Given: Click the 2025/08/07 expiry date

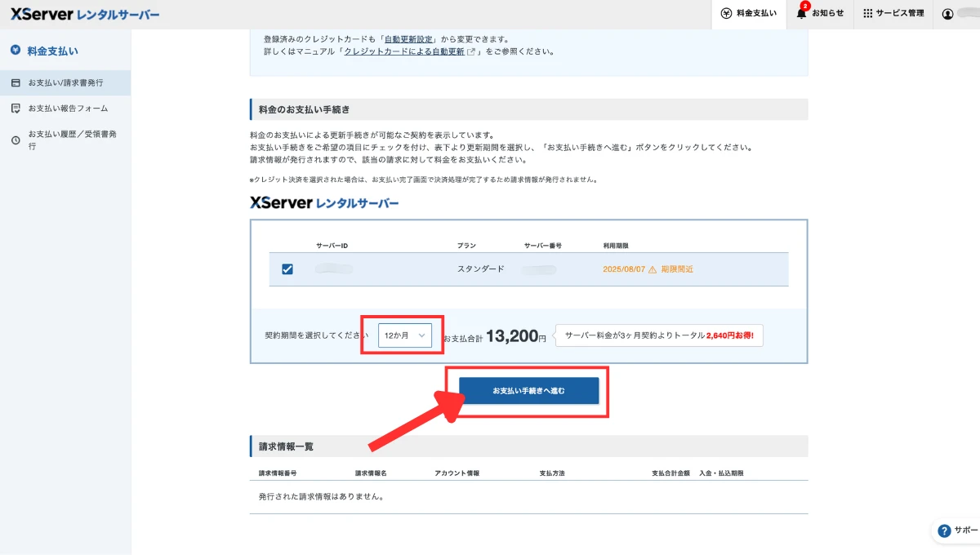Looking at the screenshot, I should (x=623, y=269).
